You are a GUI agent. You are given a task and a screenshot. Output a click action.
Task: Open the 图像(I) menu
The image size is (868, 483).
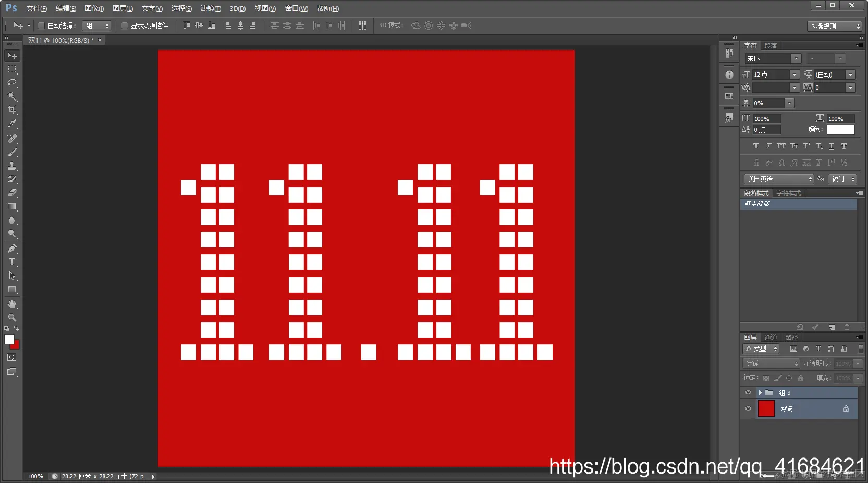point(94,9)
